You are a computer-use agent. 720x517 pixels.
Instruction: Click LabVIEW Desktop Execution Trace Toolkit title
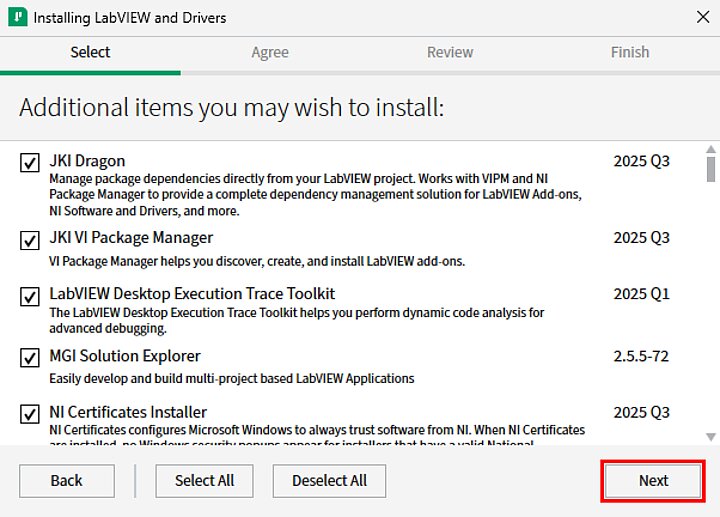[x=192, y=294]
